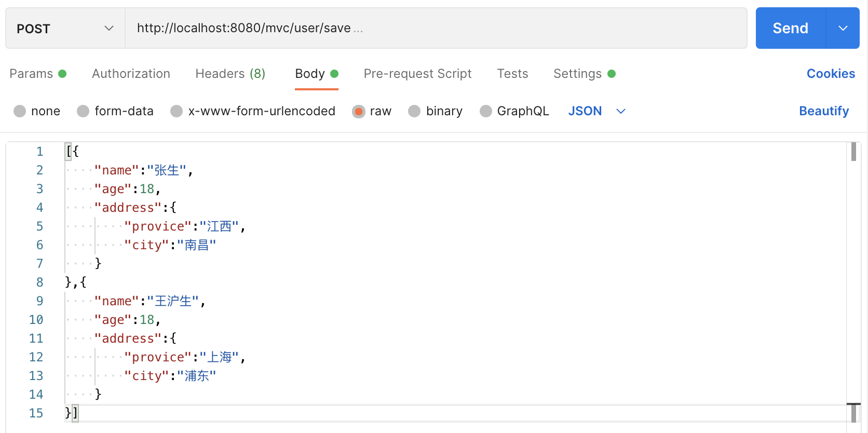Switch to the Headers (8) tab
The width and height of the screenshot is (868, 433).
pyautogui.click(x=230, y=74)
